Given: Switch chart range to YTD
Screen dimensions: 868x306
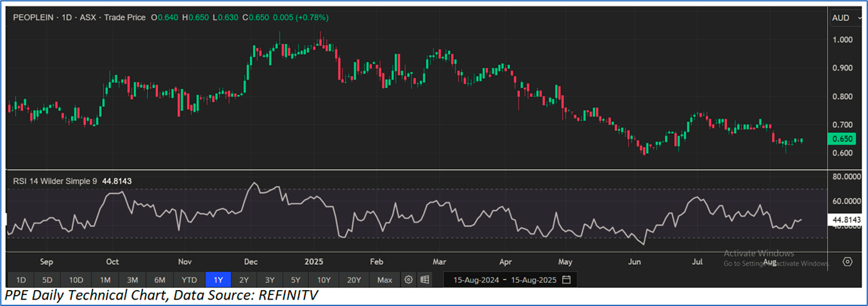Looking at the screenshot, I should (x=188, y=280).
